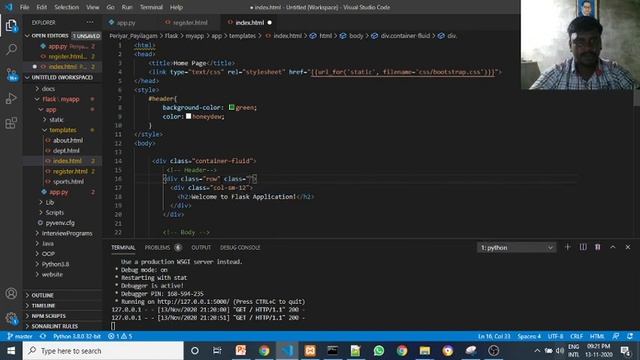Open the Source Control view

[x=11, y=74]
